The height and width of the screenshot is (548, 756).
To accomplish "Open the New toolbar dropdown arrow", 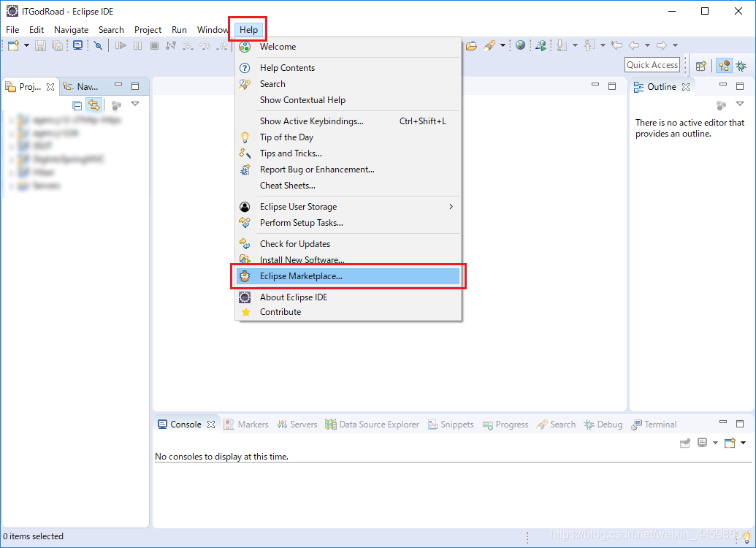I will 26,45.
